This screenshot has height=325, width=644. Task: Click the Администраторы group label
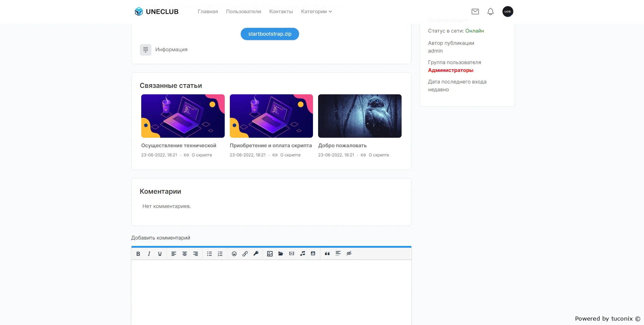coord(451,70)
